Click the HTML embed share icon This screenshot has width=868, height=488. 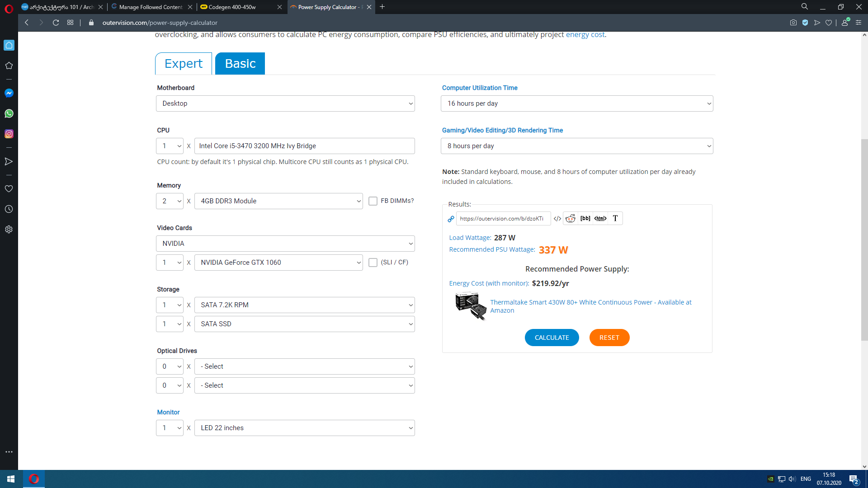pos(600,219)
